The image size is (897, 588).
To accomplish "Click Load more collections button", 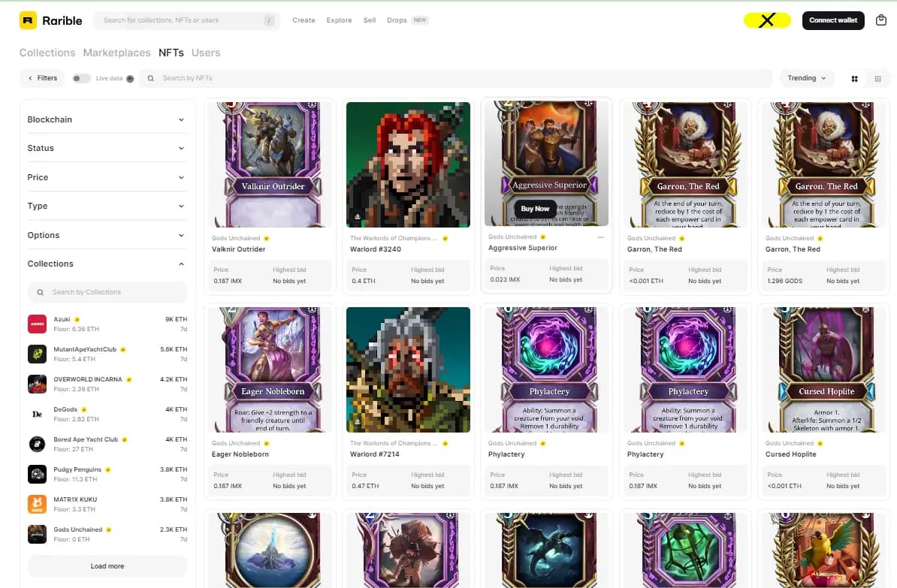I will point(107,566).
